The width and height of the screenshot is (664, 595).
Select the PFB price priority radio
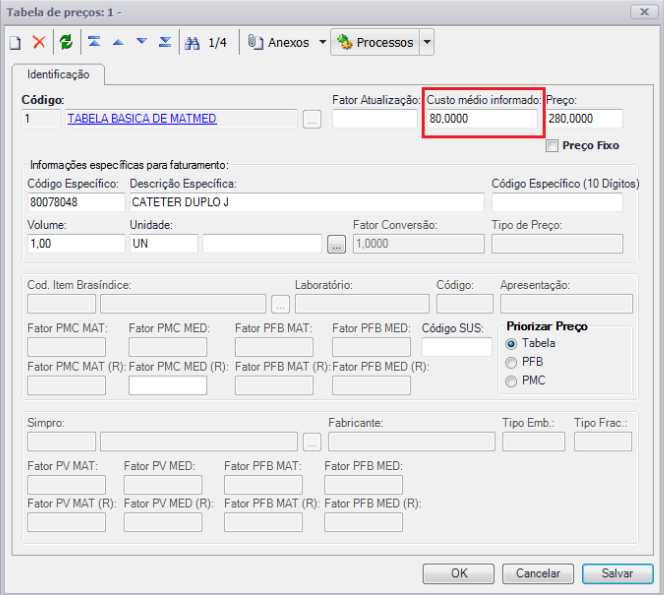(511, 363)
